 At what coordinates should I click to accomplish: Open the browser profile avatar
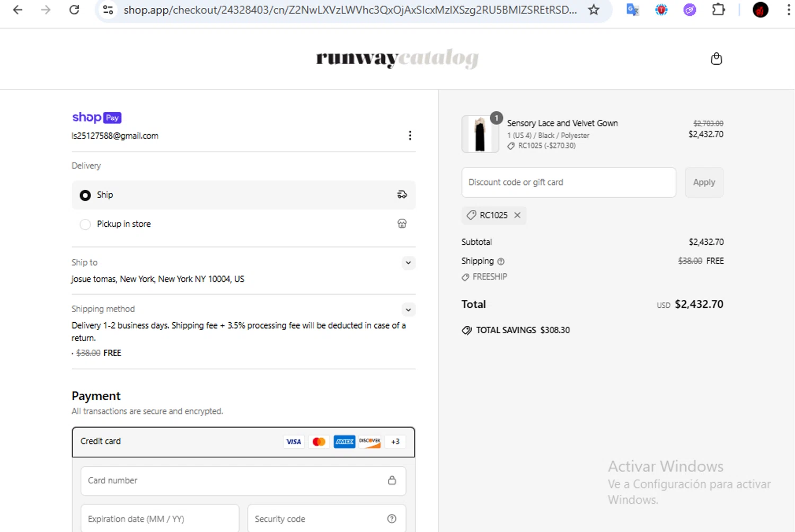coord(761,10)
